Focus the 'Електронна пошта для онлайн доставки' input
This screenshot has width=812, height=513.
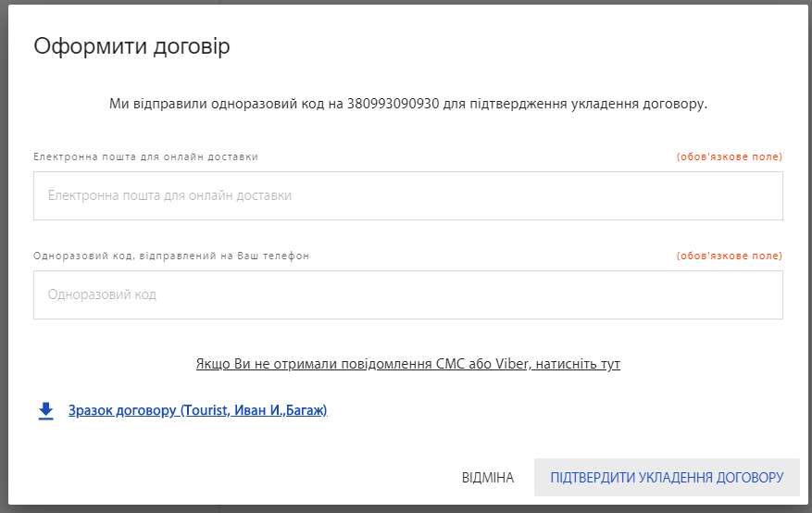pos(407,196)
